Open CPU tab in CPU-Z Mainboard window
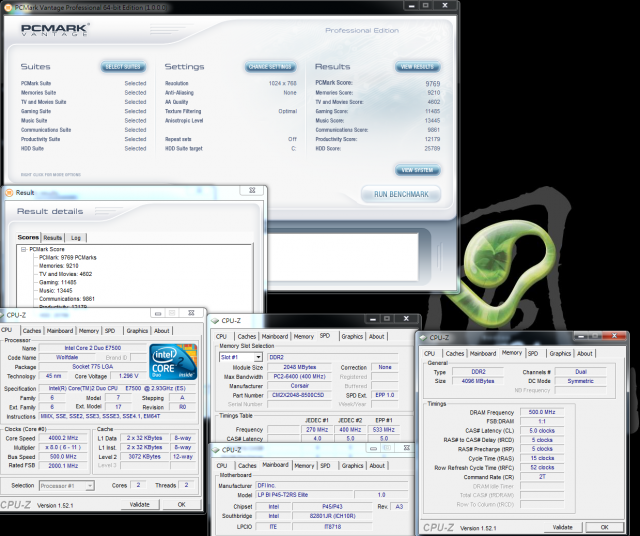 coord(222,465)
